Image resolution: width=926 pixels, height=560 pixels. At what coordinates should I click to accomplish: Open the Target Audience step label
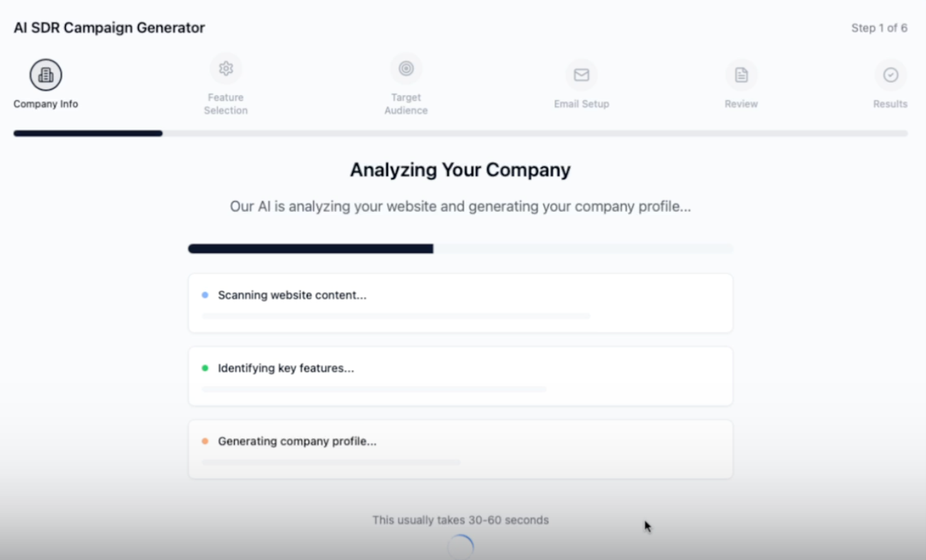pyautogui.click(x=406, y=104)
